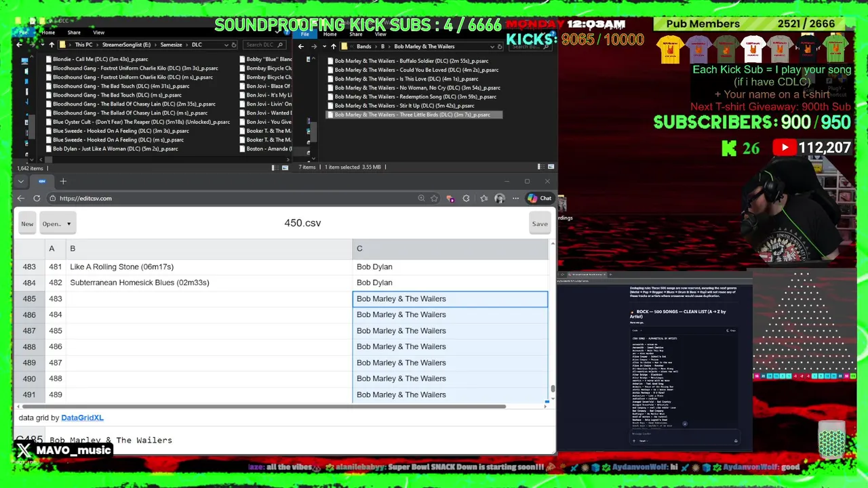Open the Home tab in DLC explorer
This screenshot has width=868, height=488.
[48, 33]
